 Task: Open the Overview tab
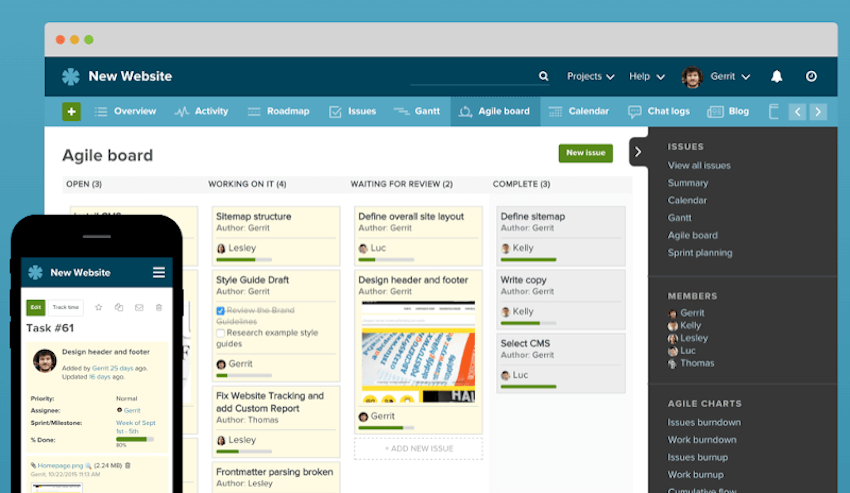(125, 111)
